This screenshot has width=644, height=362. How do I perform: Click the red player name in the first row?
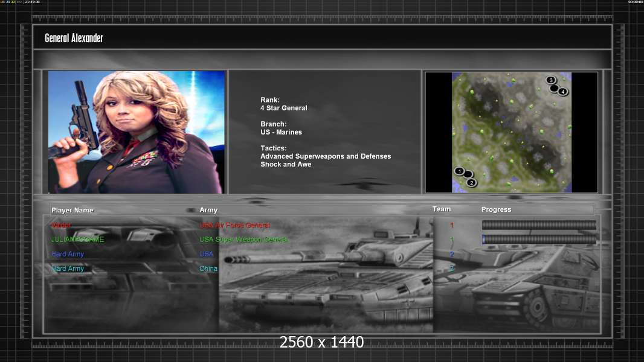tap(61, 225)
